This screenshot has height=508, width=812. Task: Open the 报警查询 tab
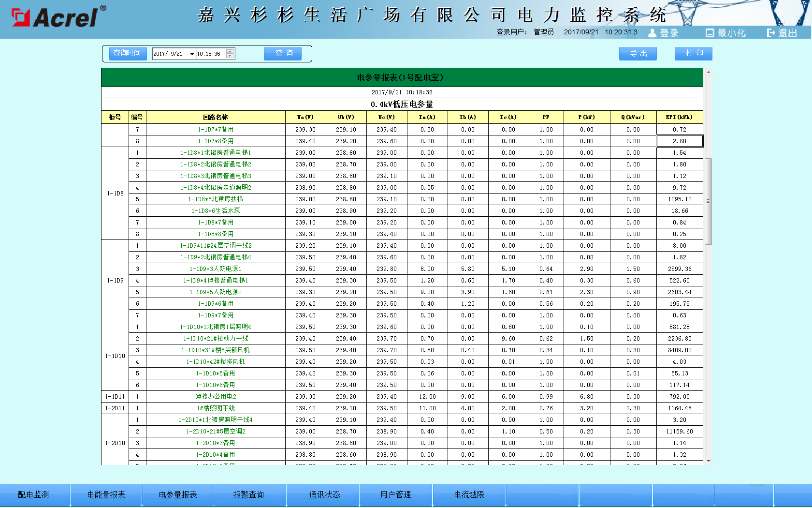(248, 494)
